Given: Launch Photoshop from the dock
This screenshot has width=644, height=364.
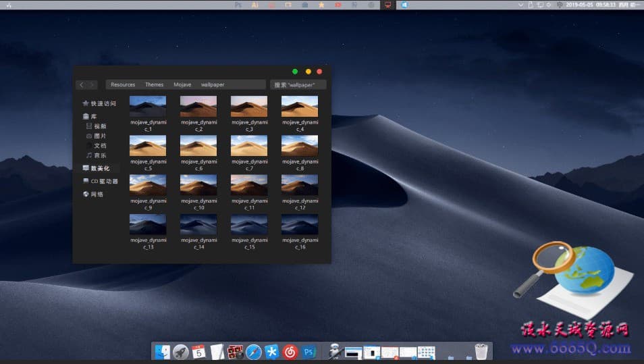Looking at the screenshot, I should pos(308,352).
